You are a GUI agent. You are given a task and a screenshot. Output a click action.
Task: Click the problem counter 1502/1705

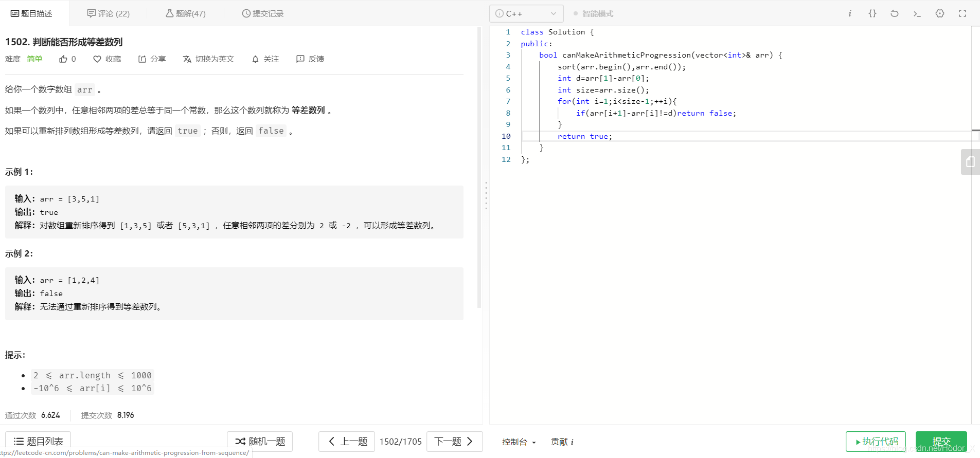click(x=400, y=442)
